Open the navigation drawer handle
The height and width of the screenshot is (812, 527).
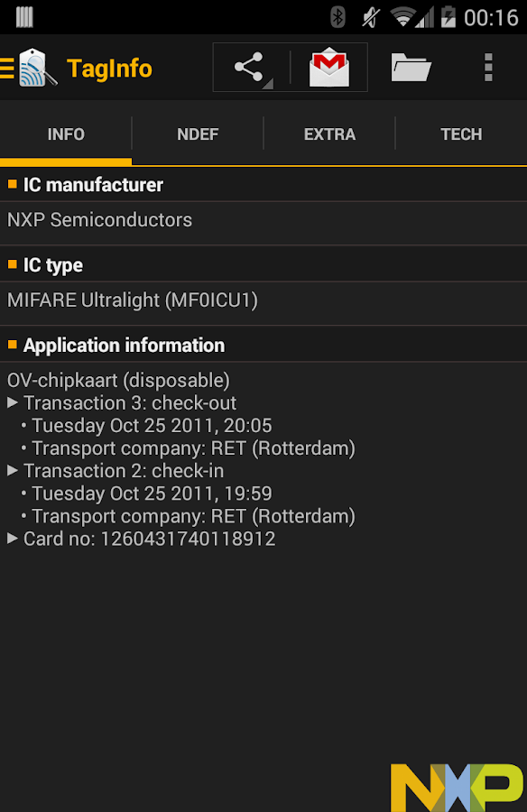tap(7, 66)
